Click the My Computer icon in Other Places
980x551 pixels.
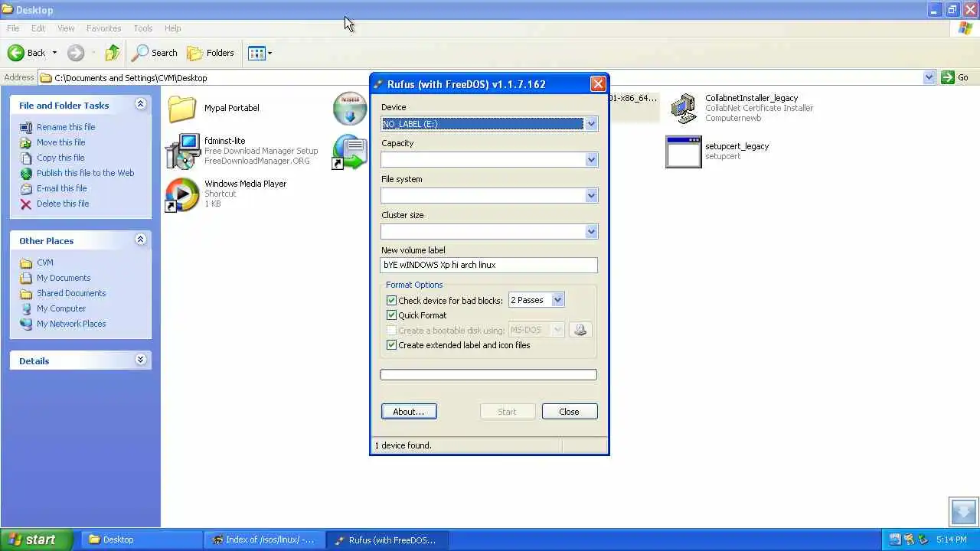coord(26,308)
